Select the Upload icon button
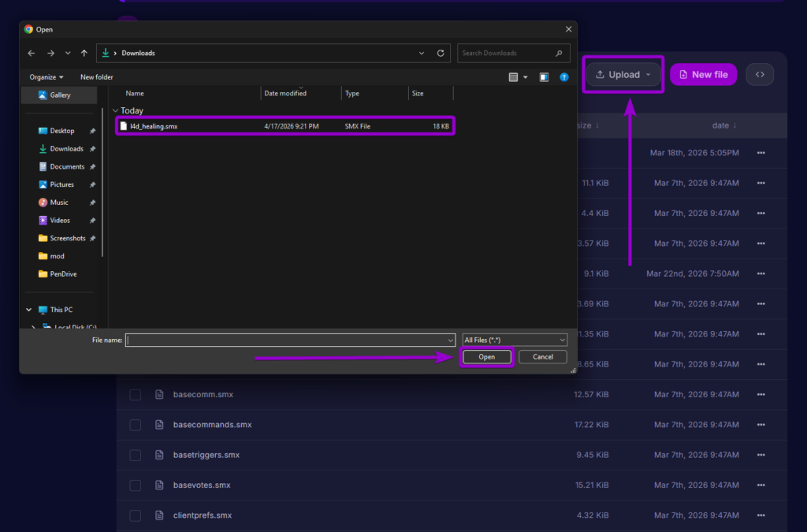This screenshot has width=807, height=532. pos(601,74)
